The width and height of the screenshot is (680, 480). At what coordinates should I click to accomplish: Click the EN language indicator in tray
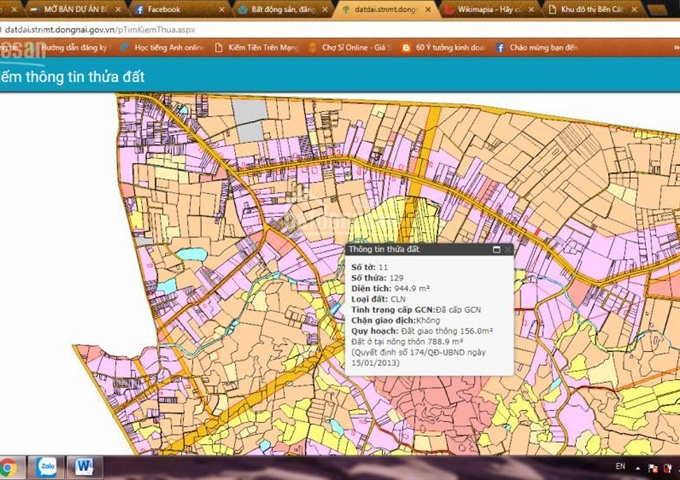point(619,466)
